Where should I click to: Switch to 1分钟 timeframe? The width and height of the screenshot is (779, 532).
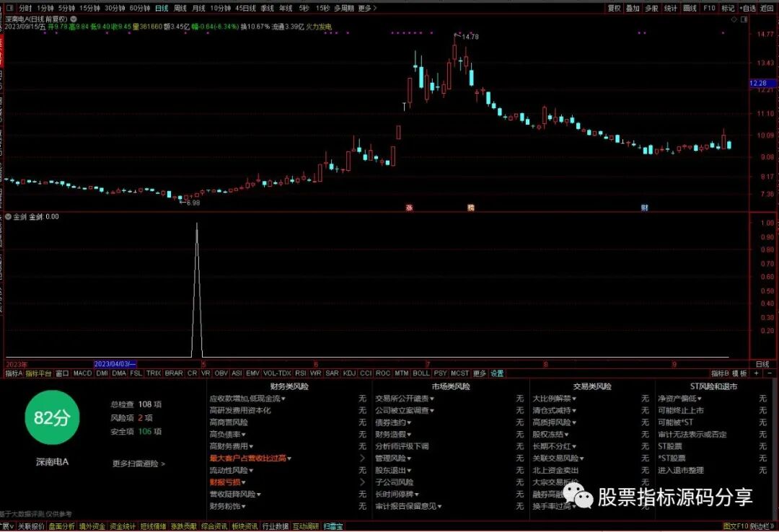pos(45,9)
